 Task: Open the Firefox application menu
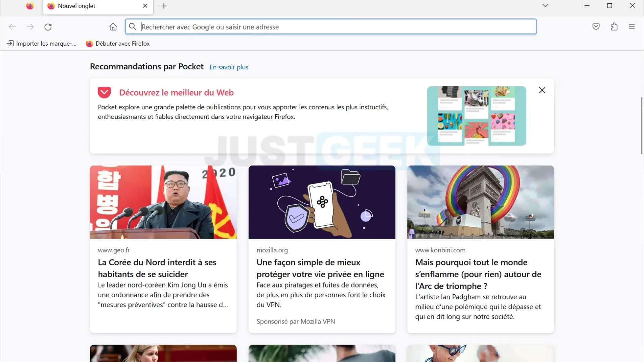coord(632,26)
